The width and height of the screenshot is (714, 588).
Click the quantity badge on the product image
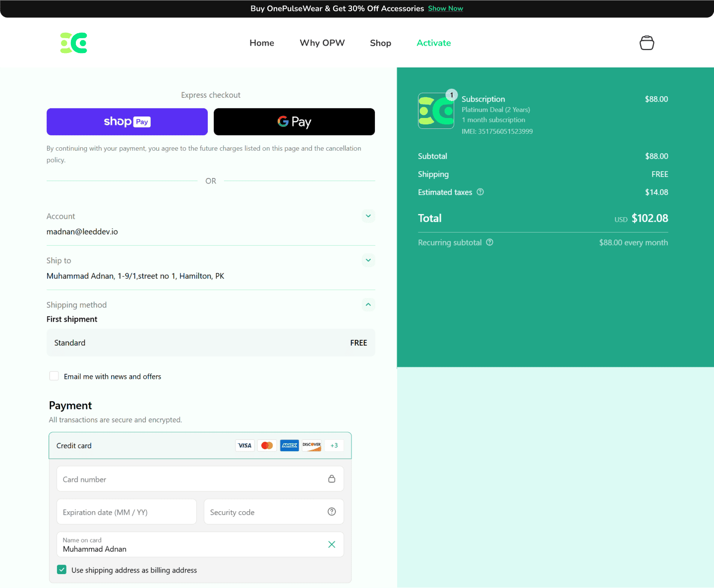(x=451, y=95)
